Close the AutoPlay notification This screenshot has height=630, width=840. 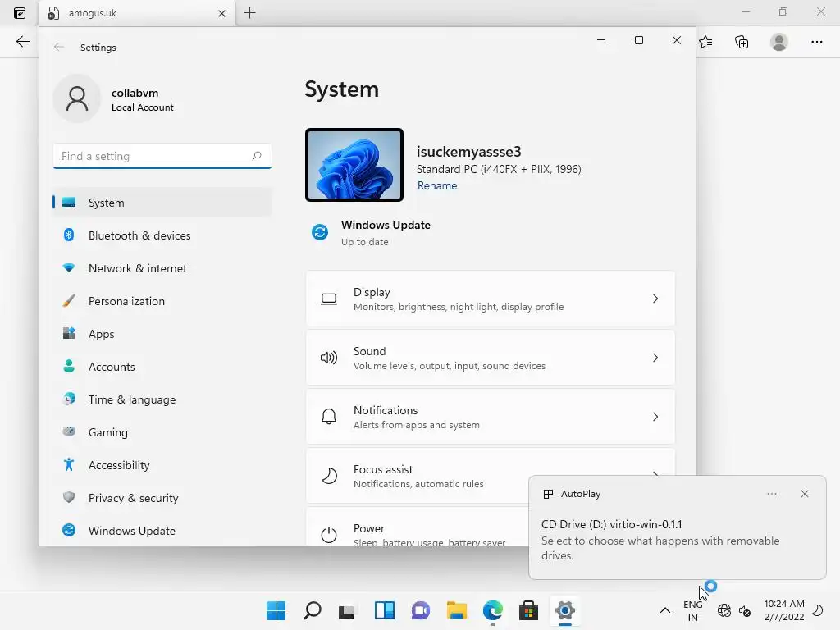804,493
